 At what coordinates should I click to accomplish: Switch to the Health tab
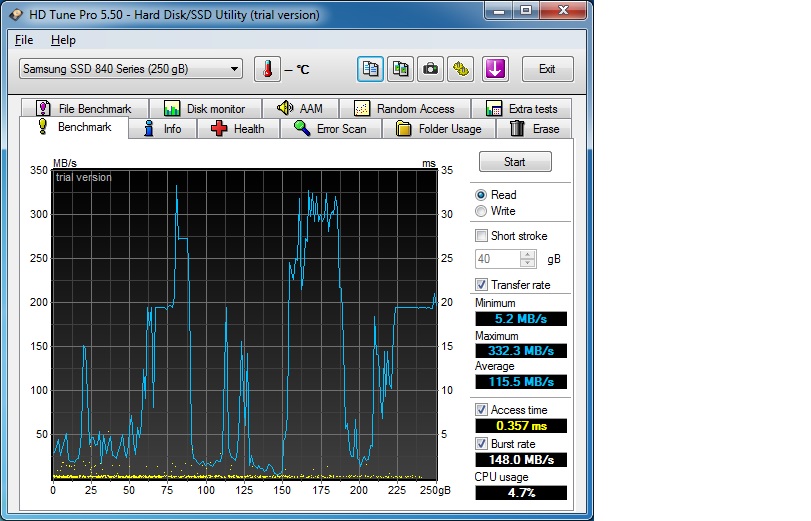(x=238, y=129)
